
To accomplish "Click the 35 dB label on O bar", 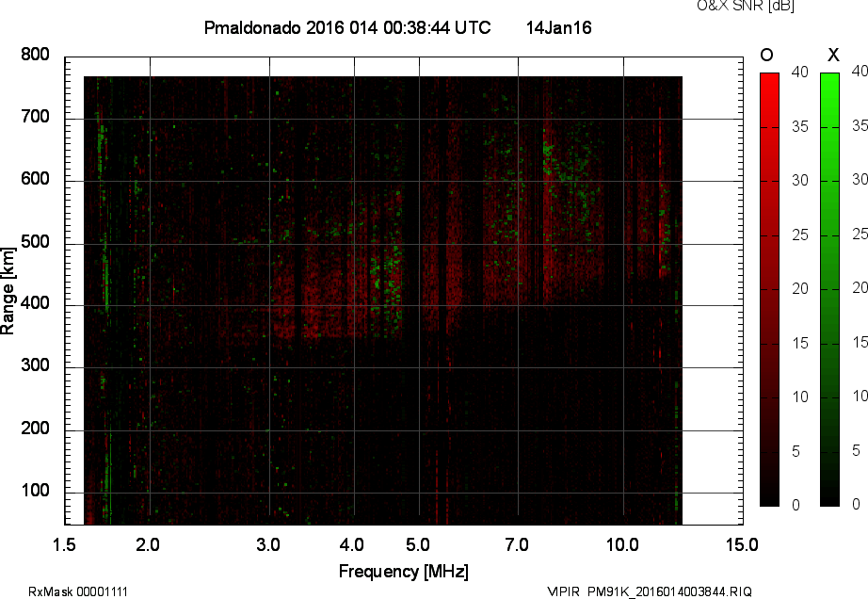I will pos(800,127).
